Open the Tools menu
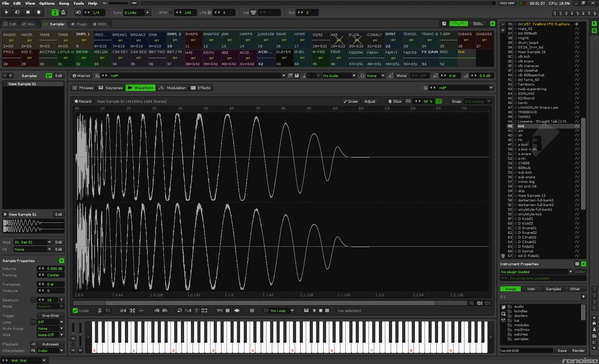 click(78, 3)
